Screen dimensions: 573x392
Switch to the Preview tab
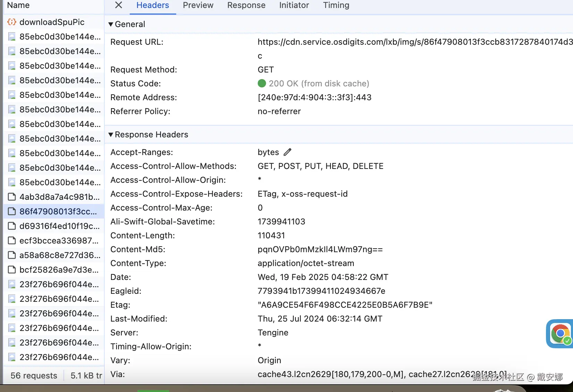[x=198, y=5]
